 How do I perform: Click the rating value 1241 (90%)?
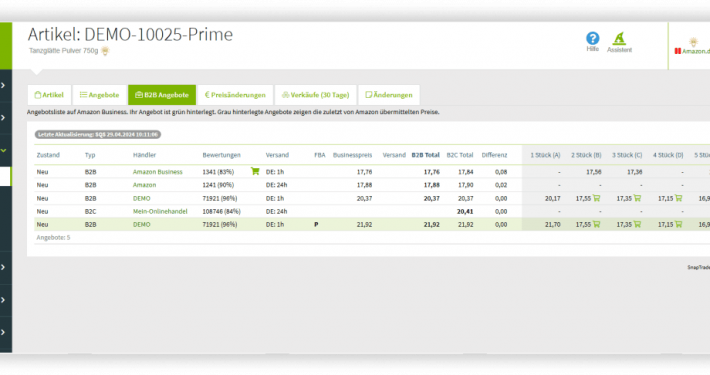(x=218, y=185)
